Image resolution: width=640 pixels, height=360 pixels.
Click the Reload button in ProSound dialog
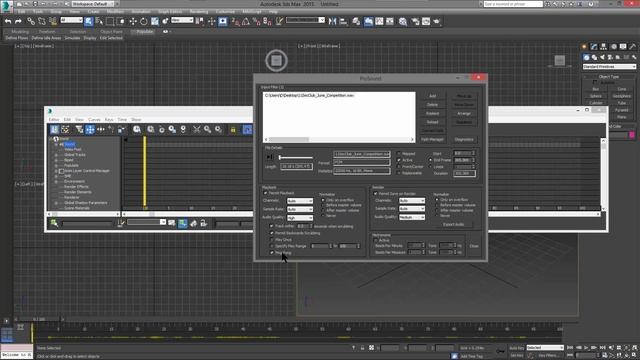(x=432, y=122)
